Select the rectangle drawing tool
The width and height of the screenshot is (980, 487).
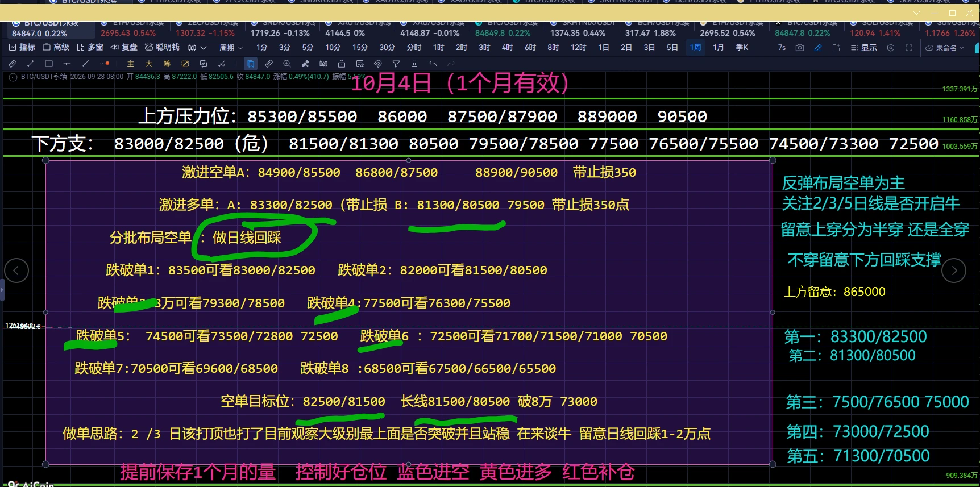pos(49,64)
